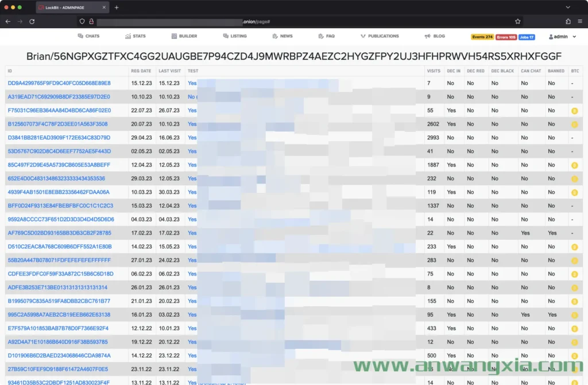Screen dimensions: 588x385
Task: Click BTC coin icon in F75031C9 row
Action: 574,111
